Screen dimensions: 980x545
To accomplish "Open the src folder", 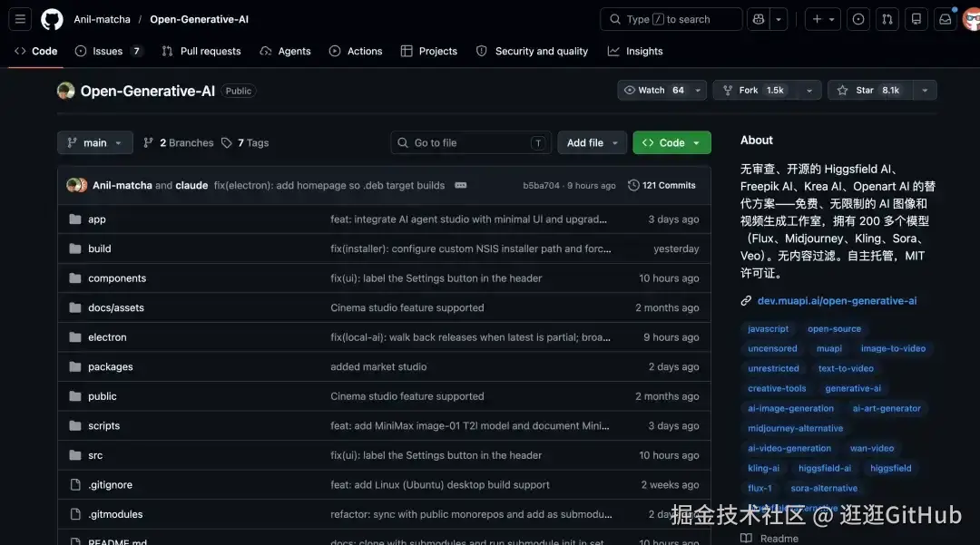I will (x=95, y=456).
